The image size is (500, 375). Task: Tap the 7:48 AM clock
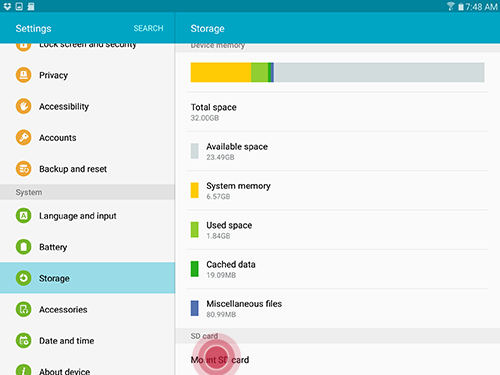click(481, 7)
